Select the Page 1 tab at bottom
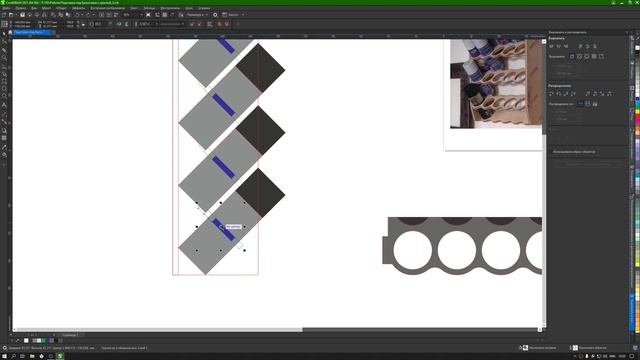This screenshot has height=360, width=640. click(70, 335)
